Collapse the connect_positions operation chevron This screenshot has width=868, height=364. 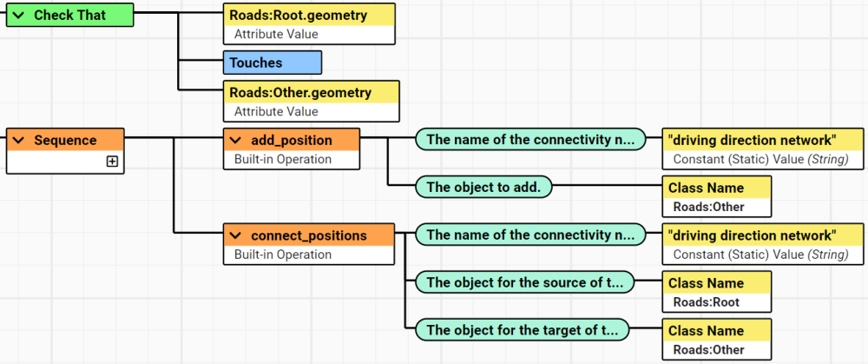pyautogui.click(x=235, y=236)
